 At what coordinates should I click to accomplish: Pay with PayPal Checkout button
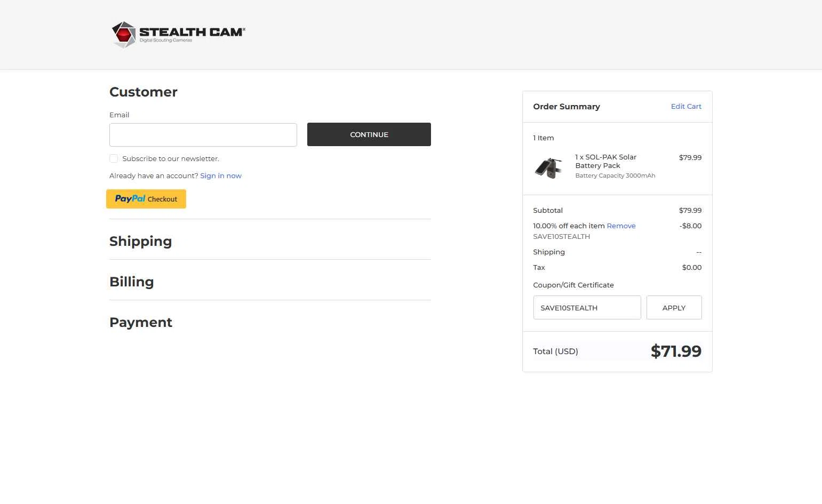tap(146, 199)
